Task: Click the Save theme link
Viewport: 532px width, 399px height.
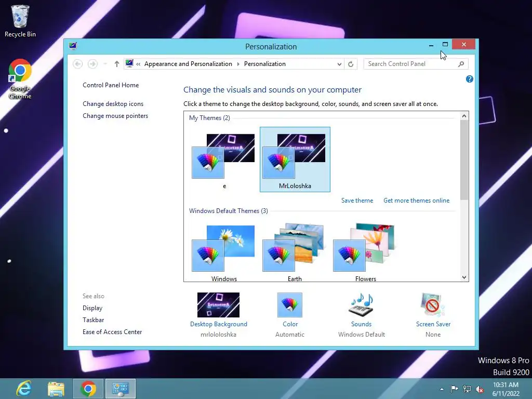Action: click(357, 201)
